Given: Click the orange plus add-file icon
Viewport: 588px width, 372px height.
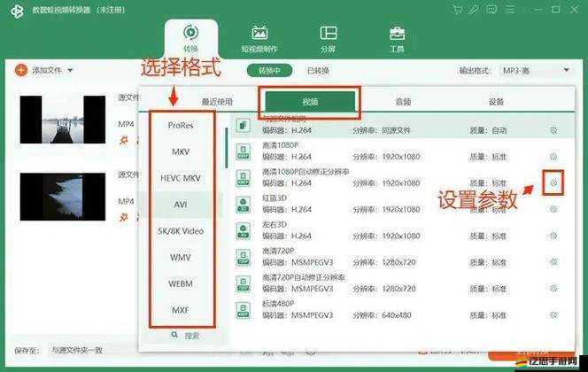Looking at the screenshot, I should point(21,70).
